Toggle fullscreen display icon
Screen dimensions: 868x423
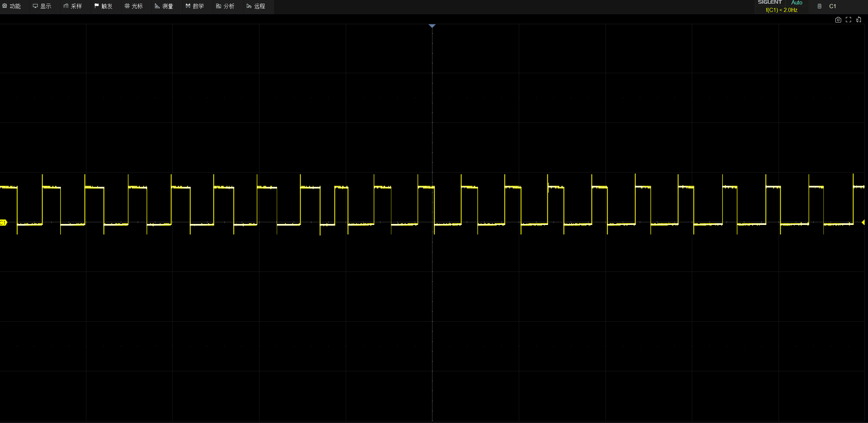pyautogui.click(x=848, y=20)
